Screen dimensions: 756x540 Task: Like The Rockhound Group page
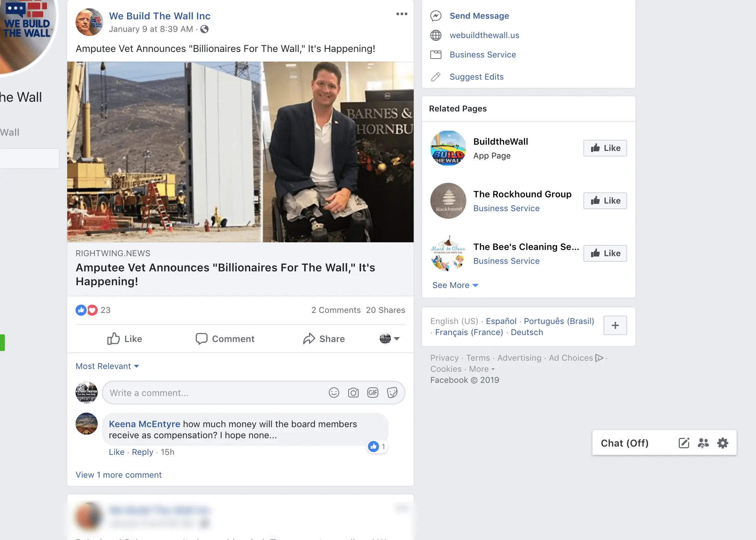(x=605, y=201)
